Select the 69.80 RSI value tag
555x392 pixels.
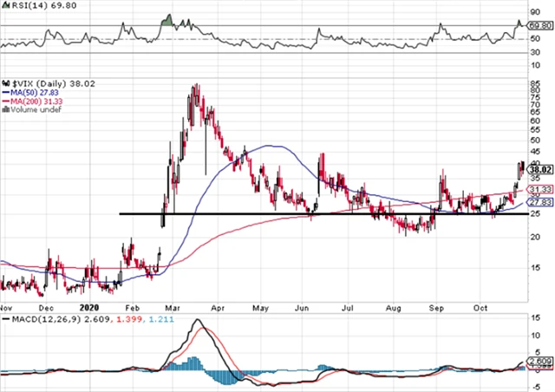click(539, 27)
